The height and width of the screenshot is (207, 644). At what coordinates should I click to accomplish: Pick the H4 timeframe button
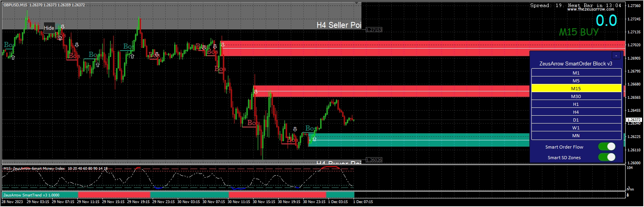pyautogui.click(x=576, y=112)
